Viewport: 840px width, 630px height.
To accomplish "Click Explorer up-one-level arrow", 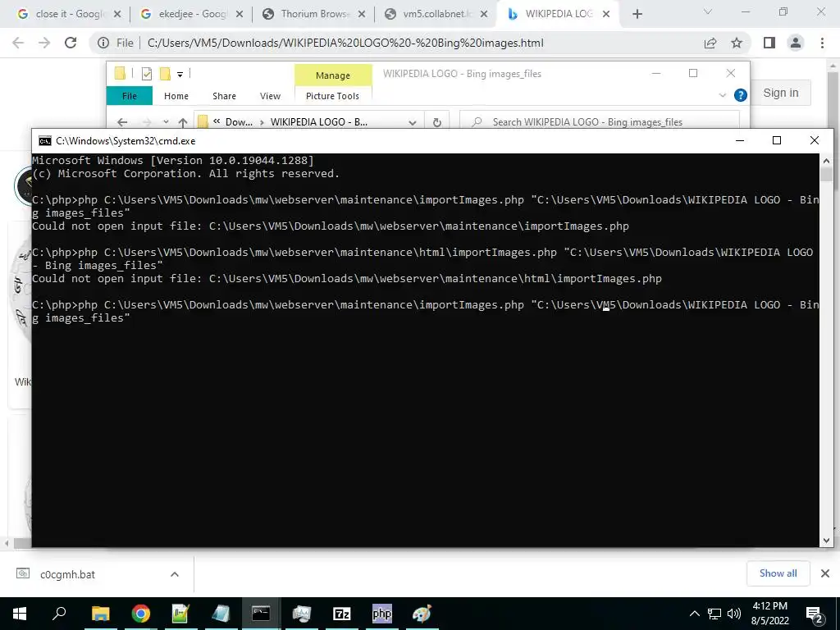I will coord(183,122).
